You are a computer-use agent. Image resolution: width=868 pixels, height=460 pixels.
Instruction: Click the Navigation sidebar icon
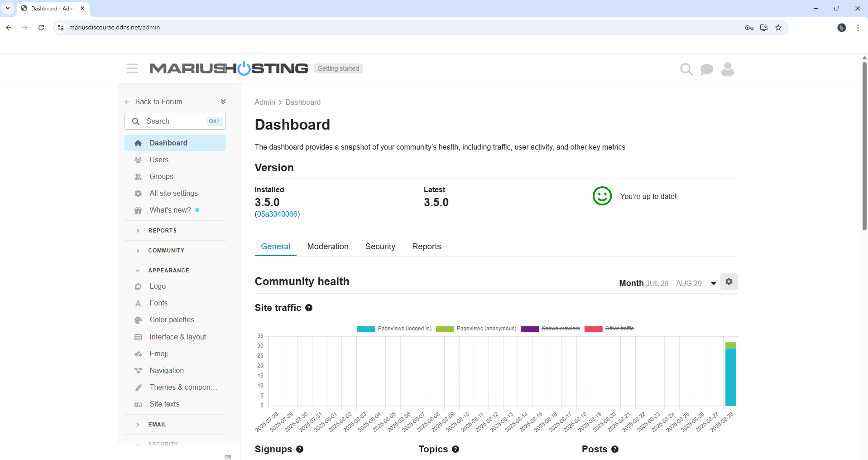point(138,371)
